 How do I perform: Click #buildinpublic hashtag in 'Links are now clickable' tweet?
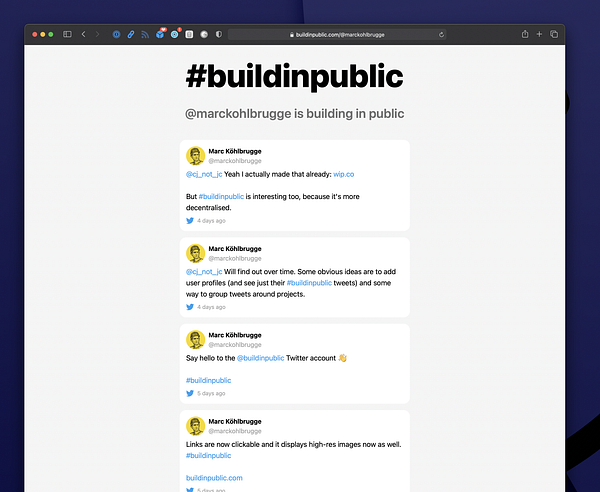[209, 455]
